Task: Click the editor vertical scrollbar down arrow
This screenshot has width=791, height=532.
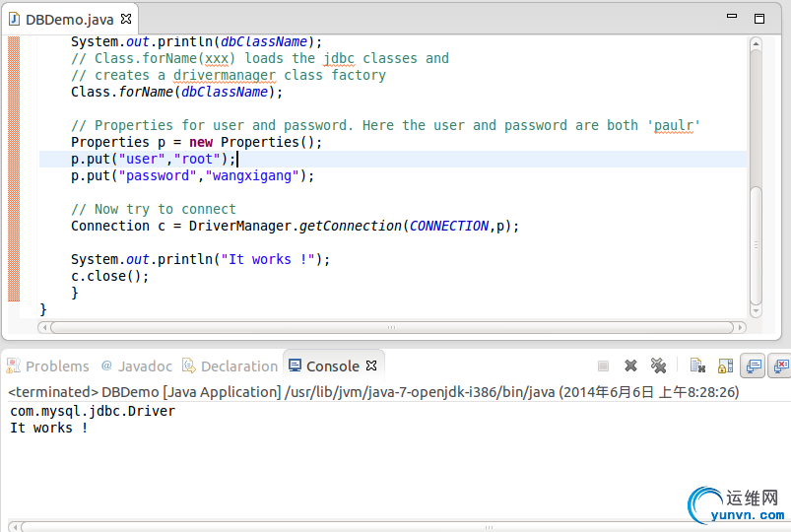Action: 756,311
